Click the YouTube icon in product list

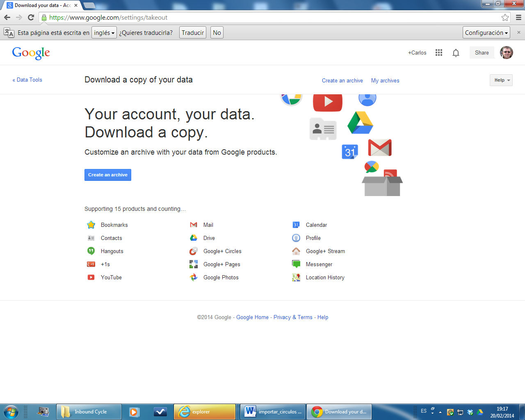91,277
